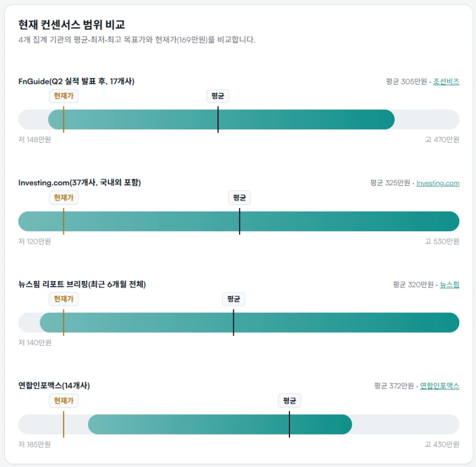Click the 현재가 label on 연합인포맥스 bar
476x467 pixels.
click(64, 401)
